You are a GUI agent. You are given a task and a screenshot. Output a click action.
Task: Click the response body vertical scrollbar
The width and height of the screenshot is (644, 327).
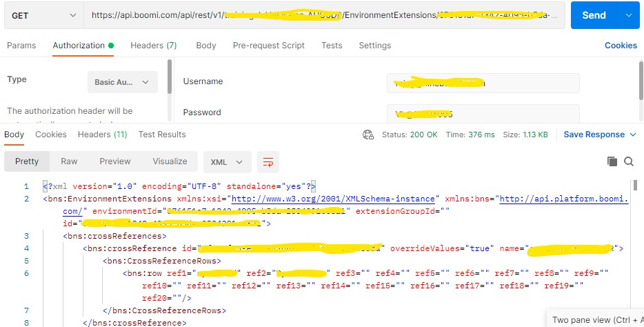point(635,184)
